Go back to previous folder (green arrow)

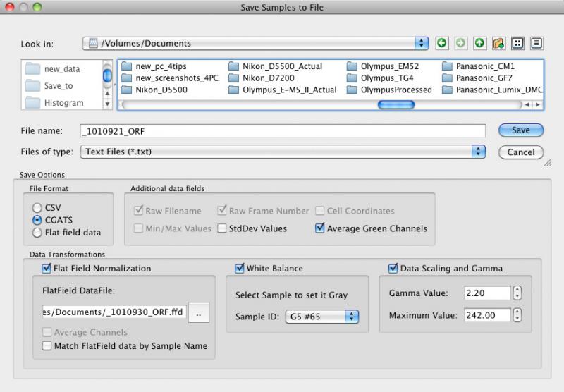(442, 44)
